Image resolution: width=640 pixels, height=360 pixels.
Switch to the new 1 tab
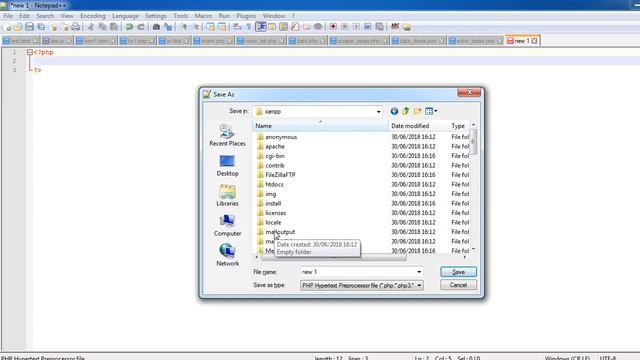pos(522,41)
